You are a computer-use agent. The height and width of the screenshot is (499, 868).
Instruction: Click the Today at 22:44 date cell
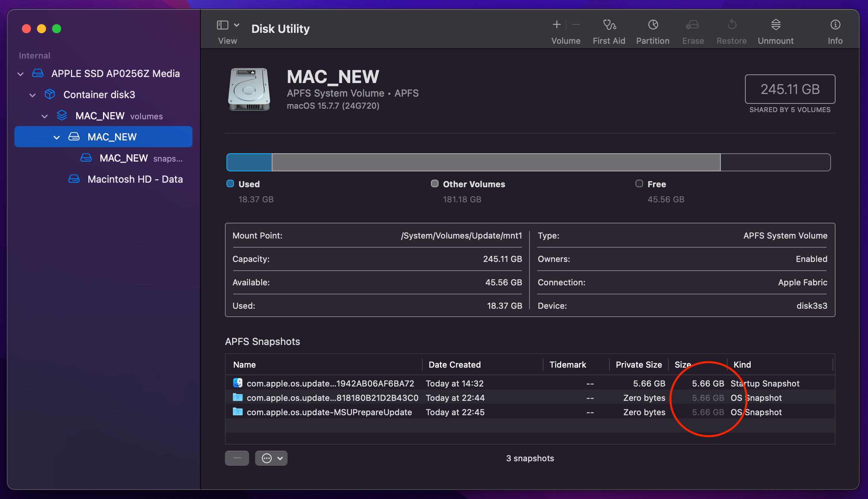(x=456, y=398)
